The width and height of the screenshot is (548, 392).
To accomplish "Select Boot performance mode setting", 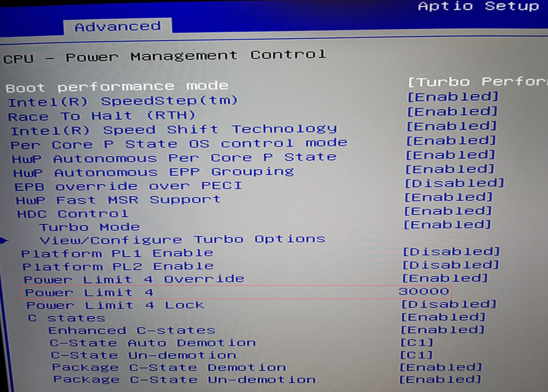I will tap(117, 86).
